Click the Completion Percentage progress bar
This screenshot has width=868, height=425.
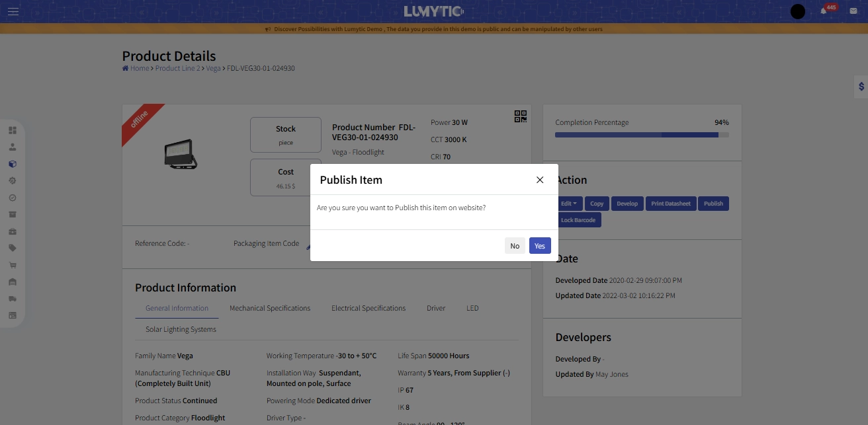coord(642,135)
